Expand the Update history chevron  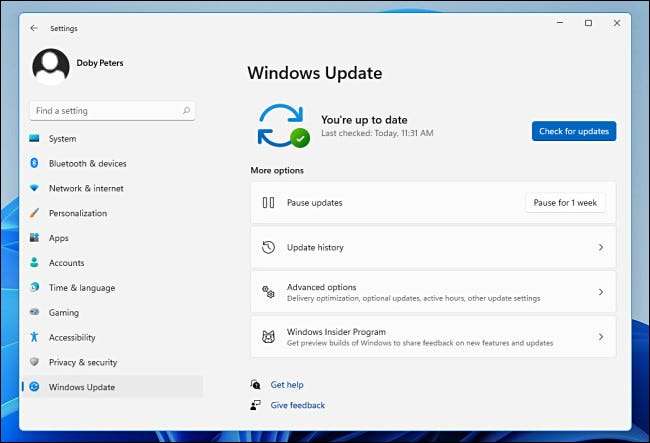pyautogui.click(x=600, y=247)
